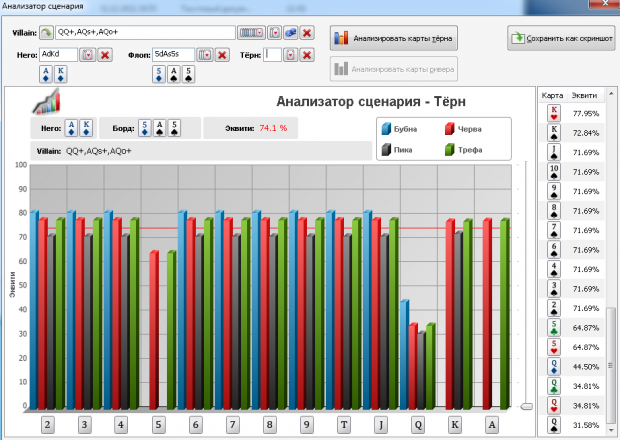Select rank K button under chart
Screen dimensions: 620x440
pyautogui.click(x=455, y=425)
